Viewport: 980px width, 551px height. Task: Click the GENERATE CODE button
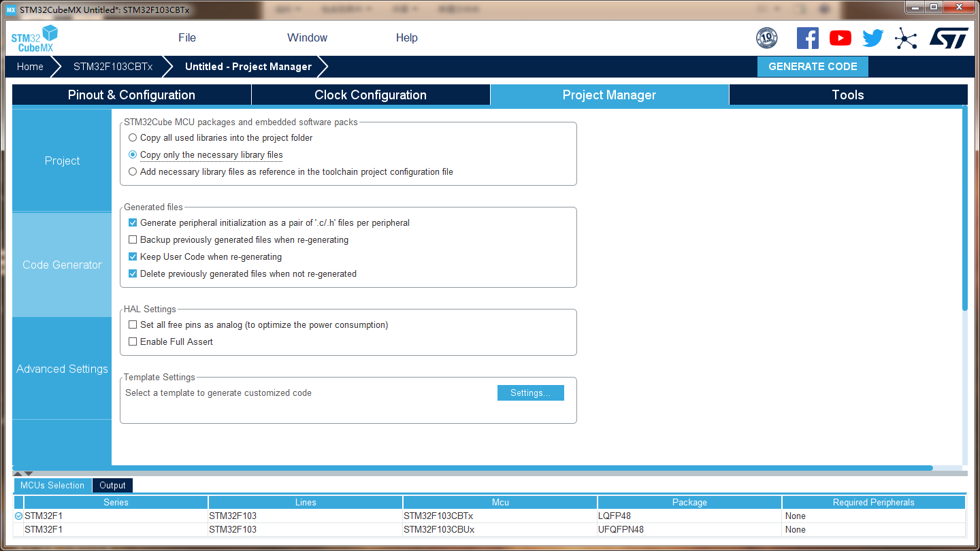[x=813, y=67]
